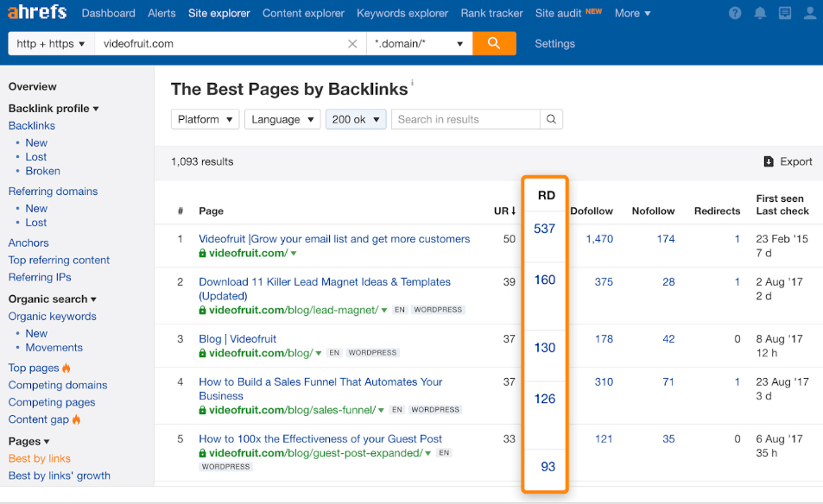Image resolution: width=823 pixels, height=504 pixels.
Task: Open the Best by links page
Action: [x=40, y=458]
